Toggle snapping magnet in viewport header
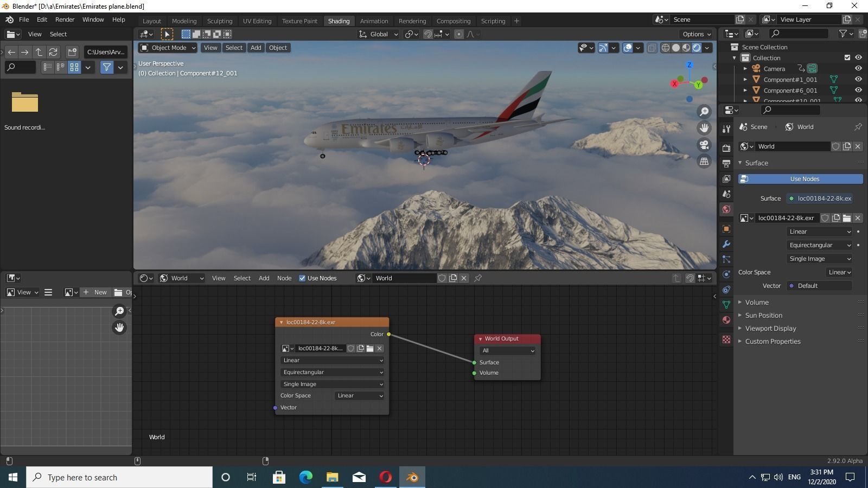The image size is (868, 488). 427,34
